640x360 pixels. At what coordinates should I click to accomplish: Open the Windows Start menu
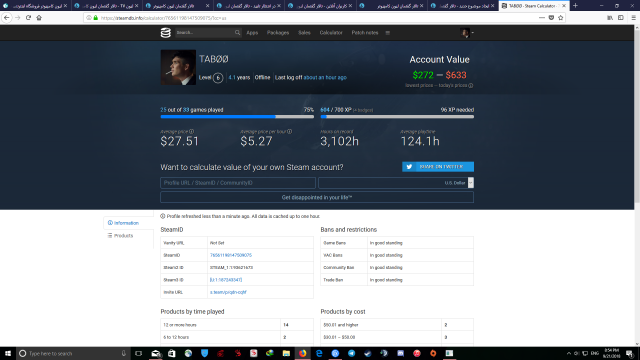point(7,353)
